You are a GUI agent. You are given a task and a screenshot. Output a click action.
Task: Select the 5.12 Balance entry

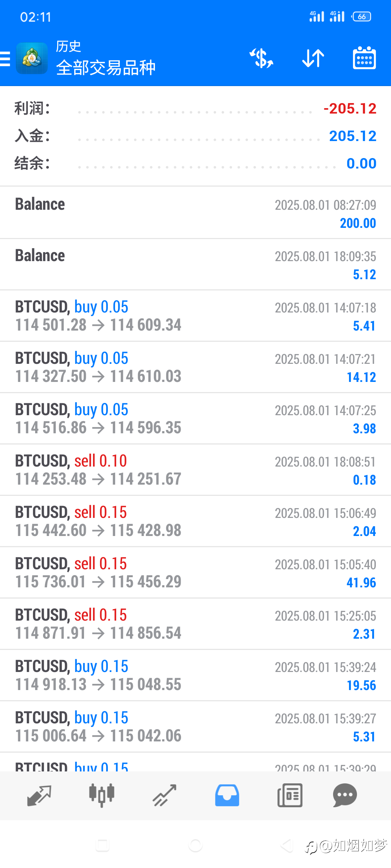coord(195,264)
